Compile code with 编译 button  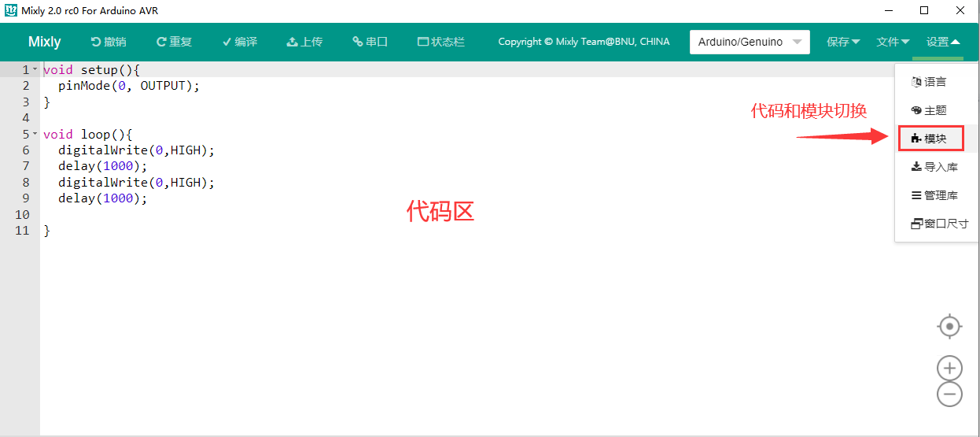pyautogui.click(x=240, y=42)
